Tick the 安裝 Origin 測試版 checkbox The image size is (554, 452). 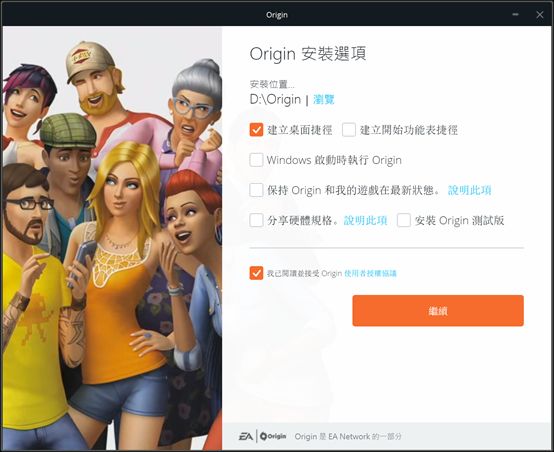(x=403, y=220)
